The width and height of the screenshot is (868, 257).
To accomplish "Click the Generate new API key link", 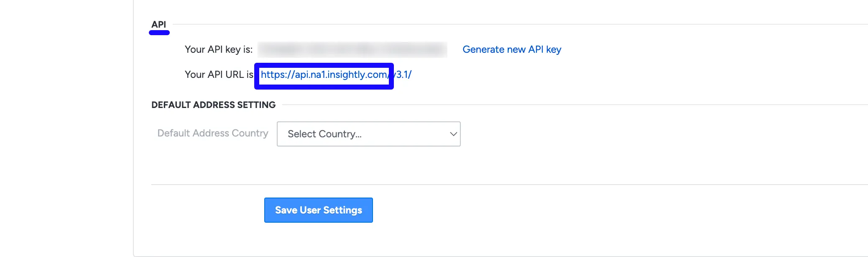I will point(512,49).
